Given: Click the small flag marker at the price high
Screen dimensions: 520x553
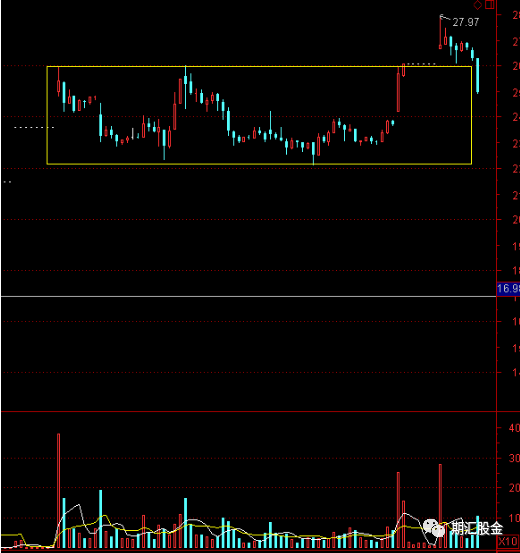Looking at the screenshot, I should [x=442, y=16].
